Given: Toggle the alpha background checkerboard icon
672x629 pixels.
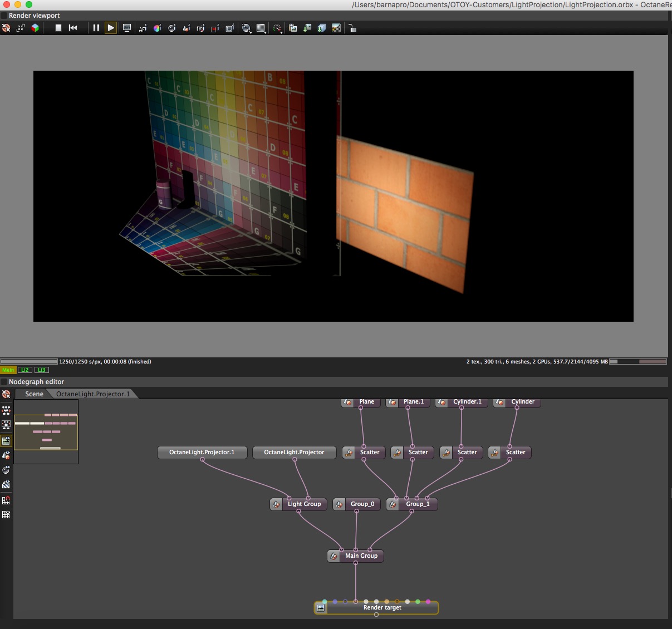Looking at the screenshot, I should tap(336, 28).
